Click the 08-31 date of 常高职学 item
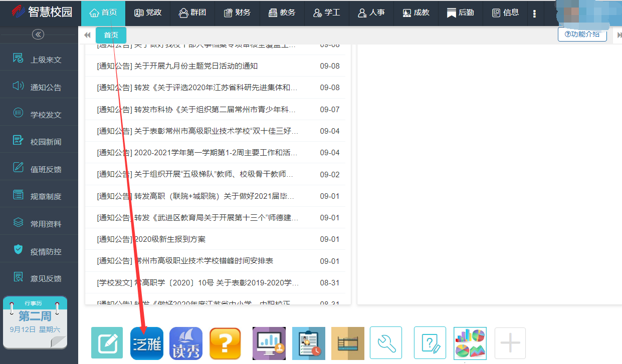 330,283
